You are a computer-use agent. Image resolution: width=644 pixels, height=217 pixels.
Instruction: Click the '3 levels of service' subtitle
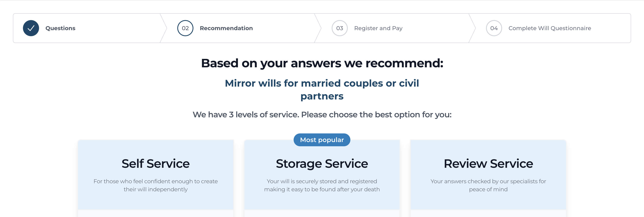(x=322, y=115)
